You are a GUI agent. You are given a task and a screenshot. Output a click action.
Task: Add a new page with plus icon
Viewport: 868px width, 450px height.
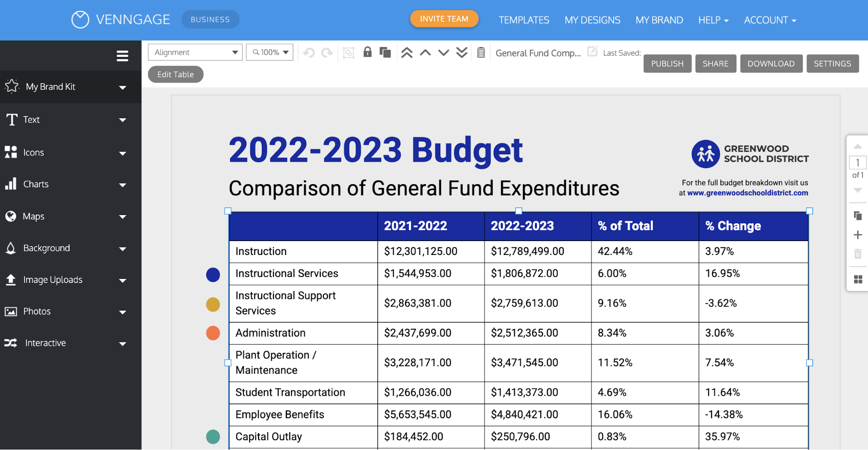[858, 235]
